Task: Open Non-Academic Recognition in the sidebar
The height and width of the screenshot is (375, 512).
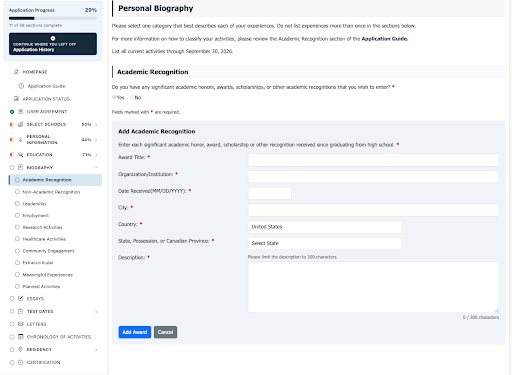Action: pyautogui.click(x=51, y=192)
